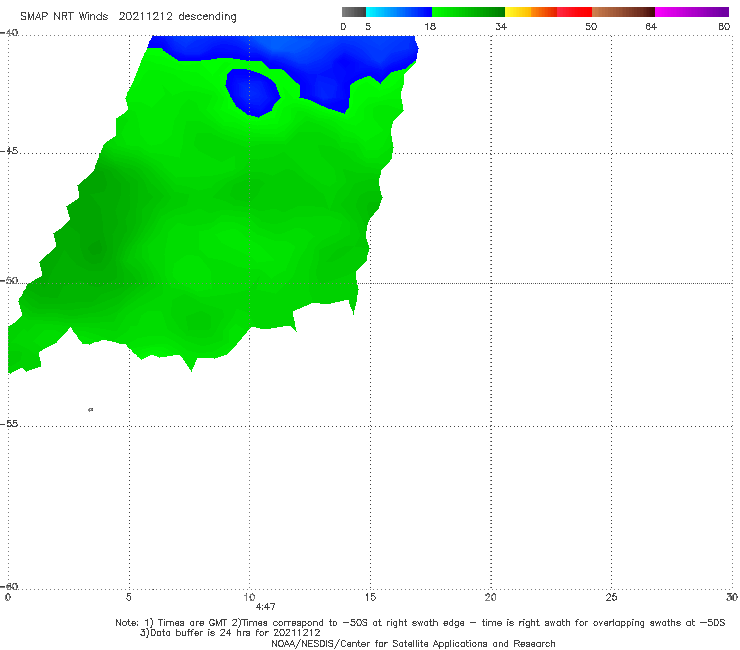Screen dimensions: 740x650
Task: Click the brown segment of the colorbar
Action: point(623,12)
